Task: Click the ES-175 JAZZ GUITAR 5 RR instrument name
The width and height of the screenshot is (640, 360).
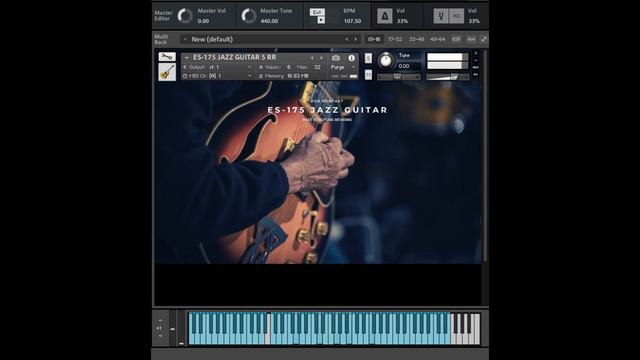Action: [x=235, y=58]
